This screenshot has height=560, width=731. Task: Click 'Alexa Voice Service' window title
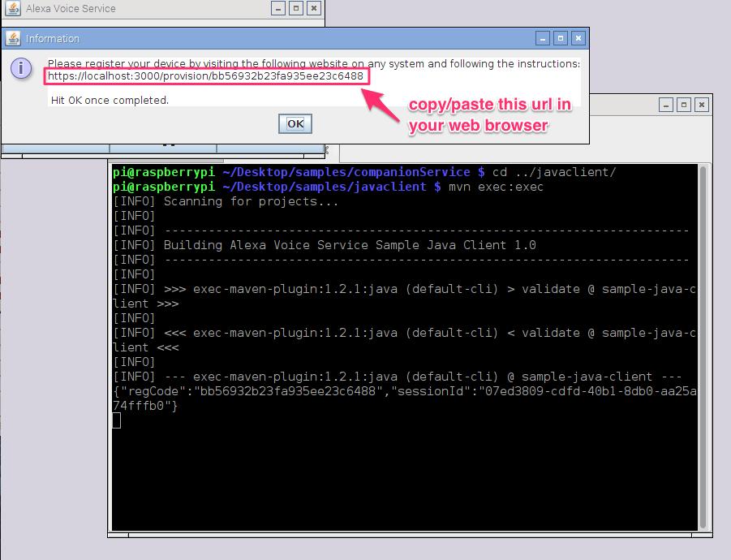71,8
